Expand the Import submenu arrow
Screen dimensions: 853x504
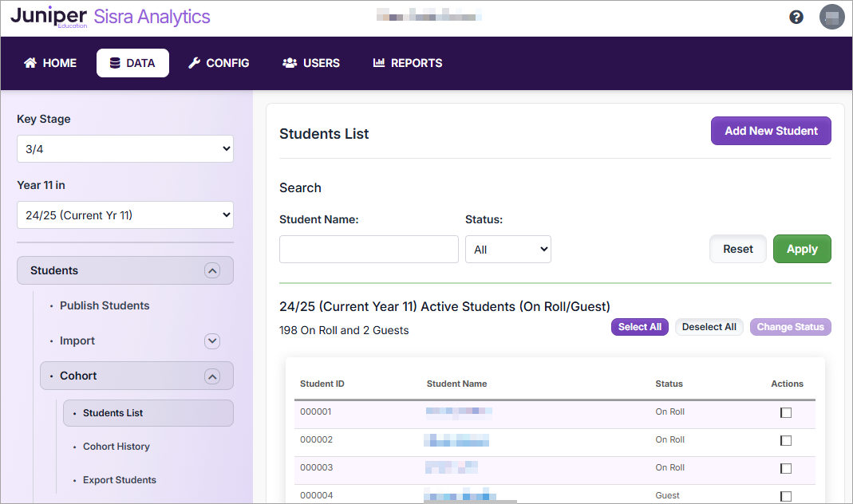(x=211, y=341)
